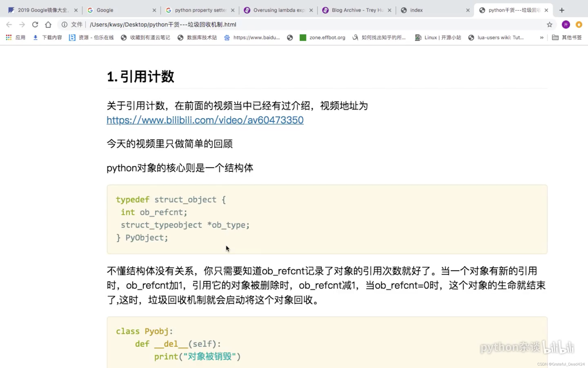Open the zone.effbot.org bookmark
The width and height of the screenshot is (588, 368).
point(322,37)
